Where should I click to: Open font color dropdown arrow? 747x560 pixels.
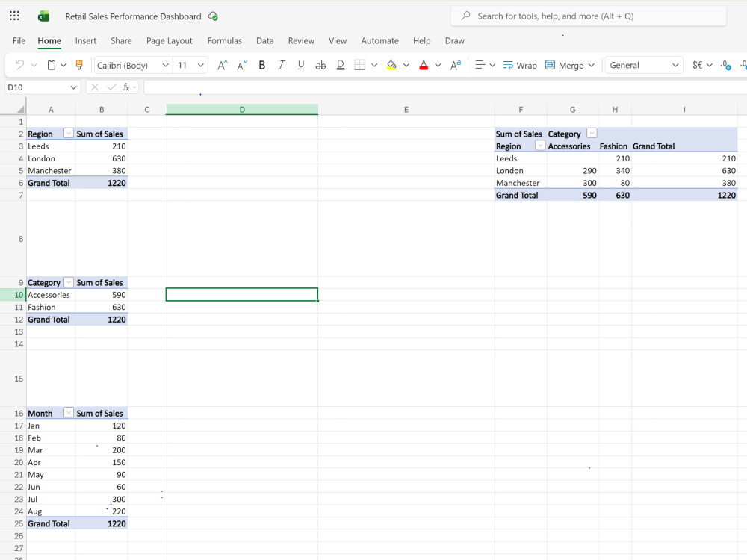438,65
